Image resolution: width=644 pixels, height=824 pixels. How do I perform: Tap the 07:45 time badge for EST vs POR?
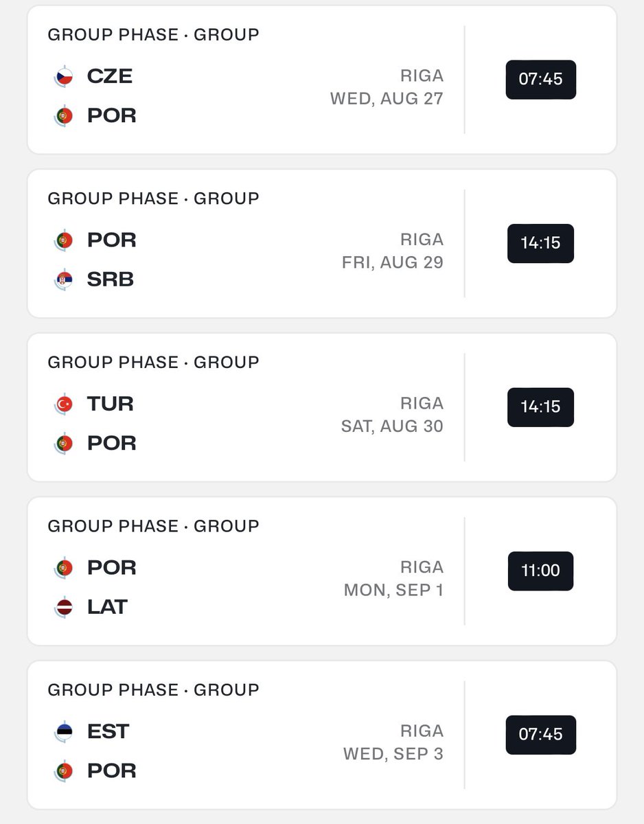click(541, 735)
